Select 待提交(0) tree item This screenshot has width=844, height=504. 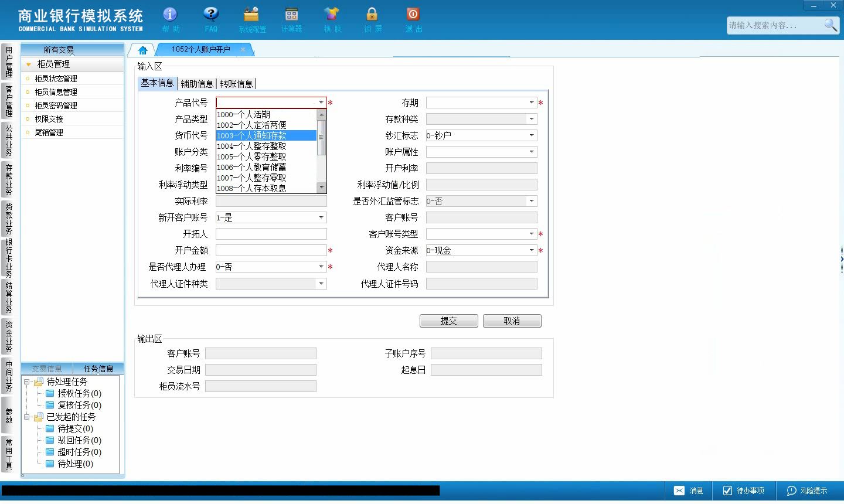(x=75, y=428)
